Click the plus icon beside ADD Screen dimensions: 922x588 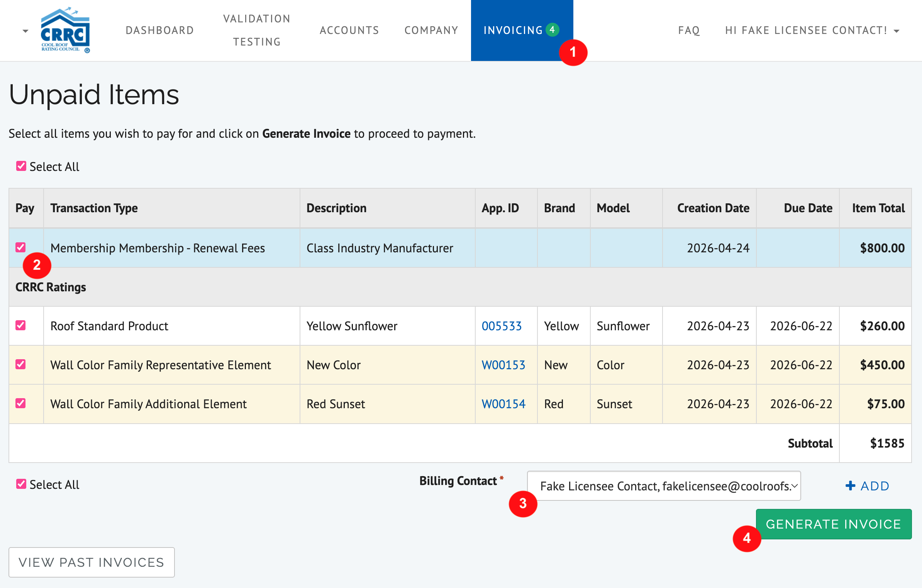(x=850, y=486)
